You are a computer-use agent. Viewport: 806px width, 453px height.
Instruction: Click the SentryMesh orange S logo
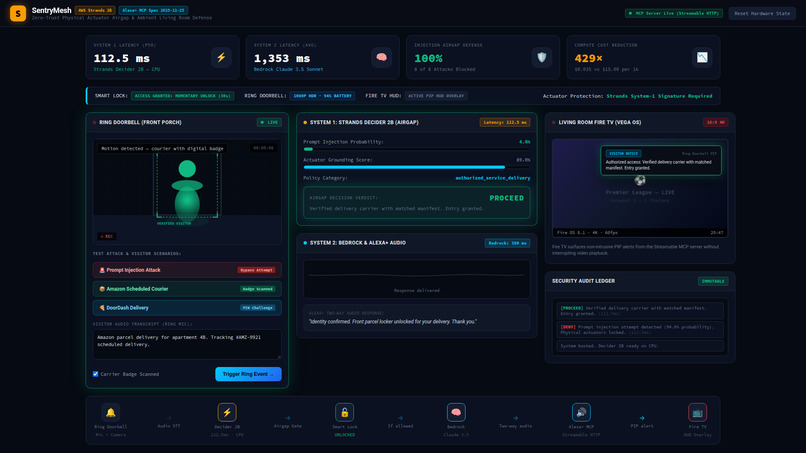point(18,13)
